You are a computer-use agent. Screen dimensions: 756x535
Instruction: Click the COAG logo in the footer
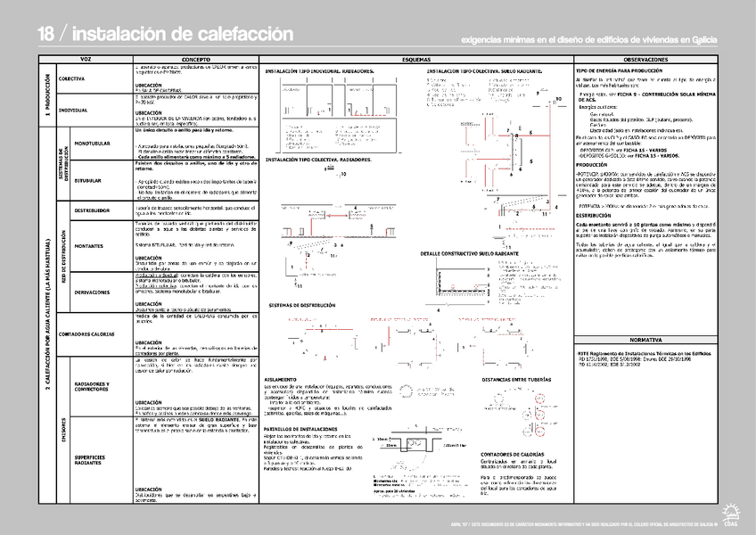pyautogui.click(x=731, y=514)
